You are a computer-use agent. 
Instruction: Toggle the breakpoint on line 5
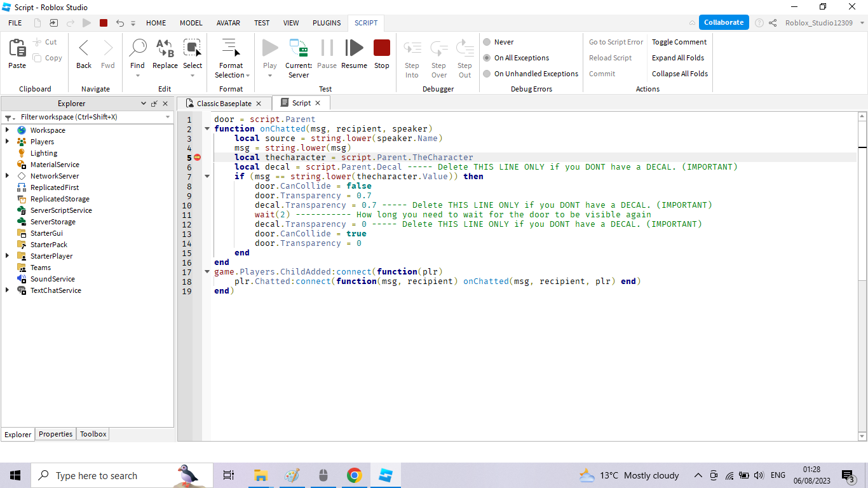pyautogui.click(x=197, y=158)
